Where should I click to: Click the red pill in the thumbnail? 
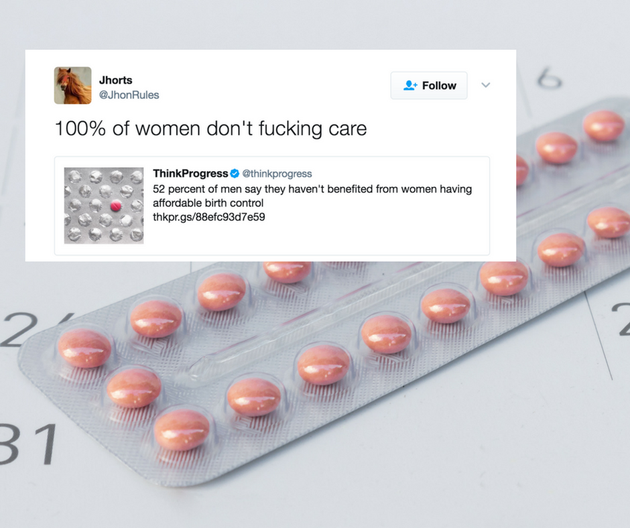coord(116,206)
